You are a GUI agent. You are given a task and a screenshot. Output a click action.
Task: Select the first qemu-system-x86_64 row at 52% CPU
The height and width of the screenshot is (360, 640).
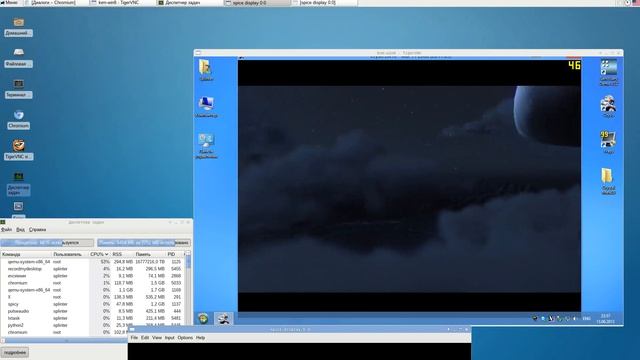(x=93, y=262)
